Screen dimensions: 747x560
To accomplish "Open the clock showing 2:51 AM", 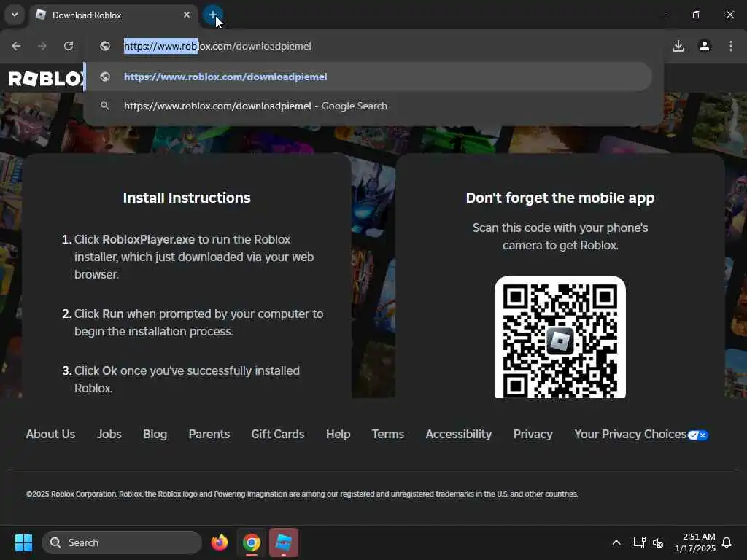I will 695,542.
